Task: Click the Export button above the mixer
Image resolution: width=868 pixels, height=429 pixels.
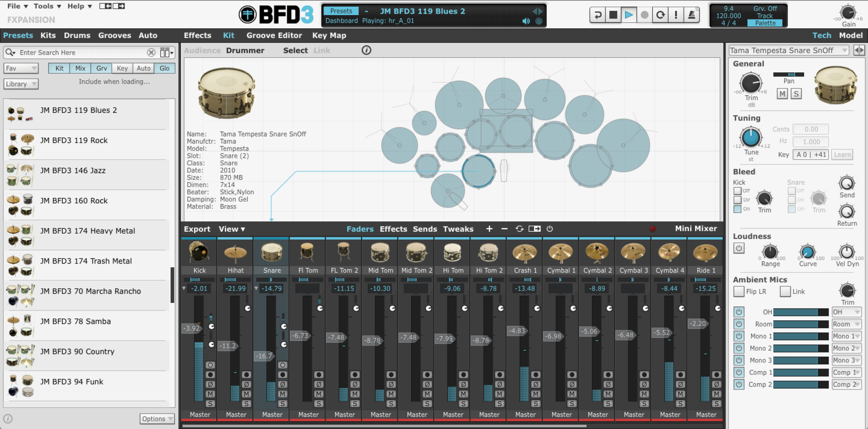Action: tap(197, 229)
